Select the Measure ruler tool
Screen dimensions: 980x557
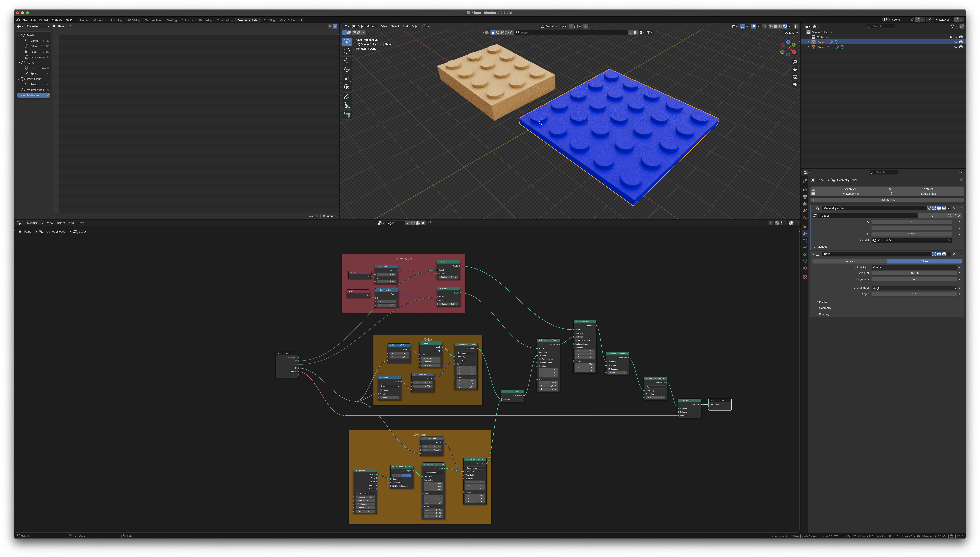347,106
